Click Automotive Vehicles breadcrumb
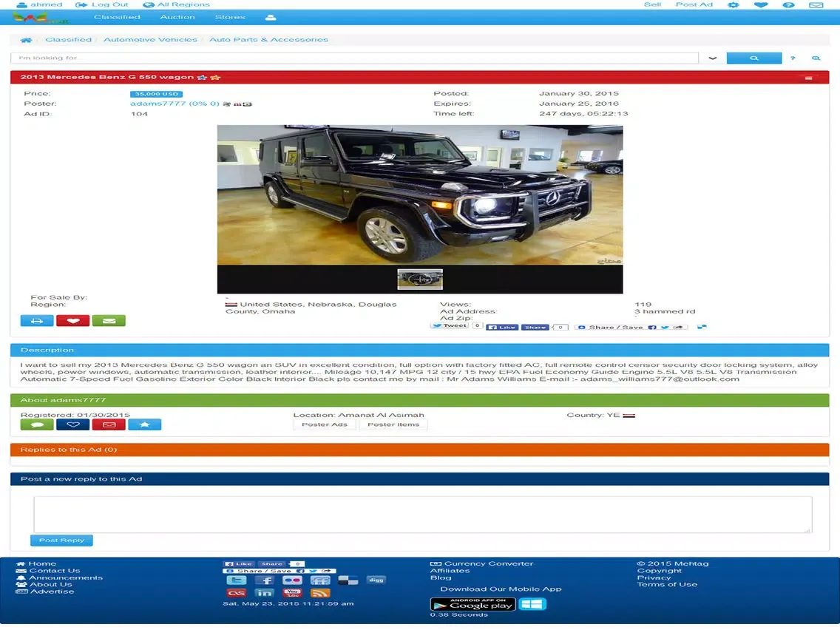This screenshot has width=840, height=630. (x=150, y=40)
